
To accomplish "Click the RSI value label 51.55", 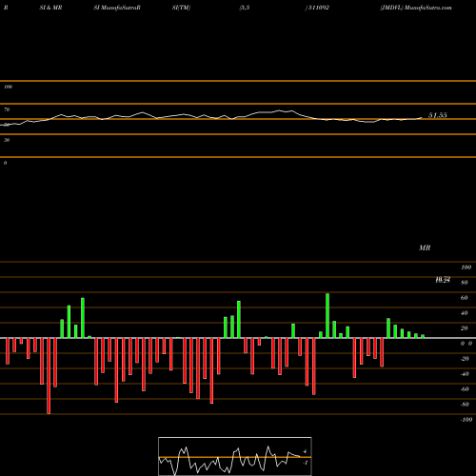I will pyautogui.click(x=438, y=115).
